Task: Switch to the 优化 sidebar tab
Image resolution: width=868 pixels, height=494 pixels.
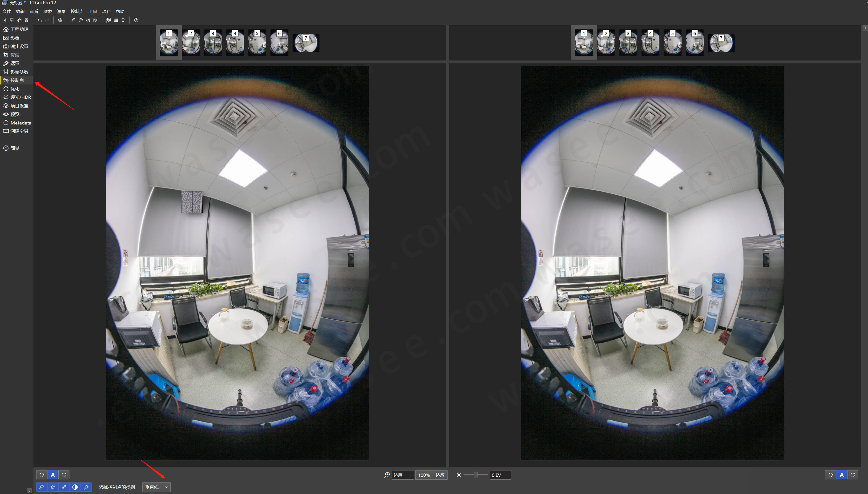Action: [15, 89]
